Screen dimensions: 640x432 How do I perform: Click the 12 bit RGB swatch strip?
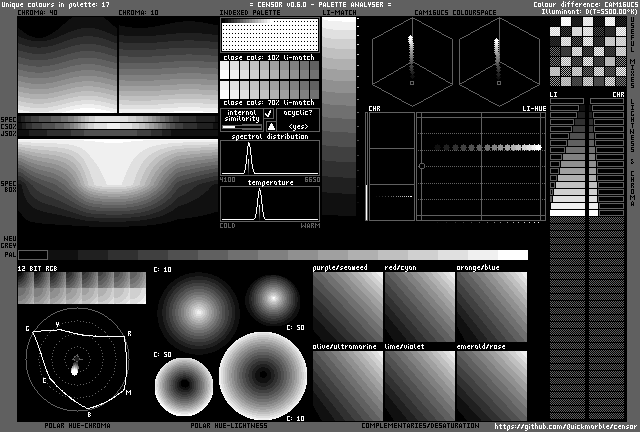[x=81, y=288]
